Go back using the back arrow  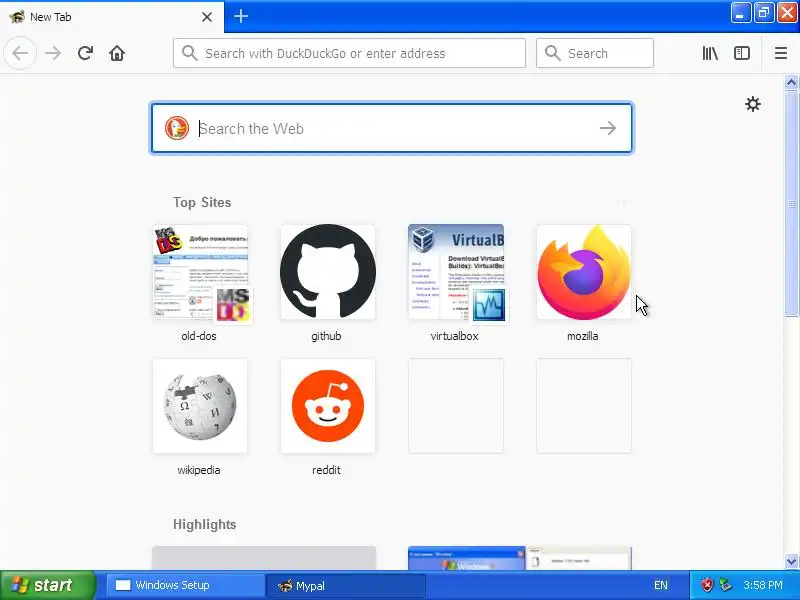pyautogui.click(x=20, y=53)
